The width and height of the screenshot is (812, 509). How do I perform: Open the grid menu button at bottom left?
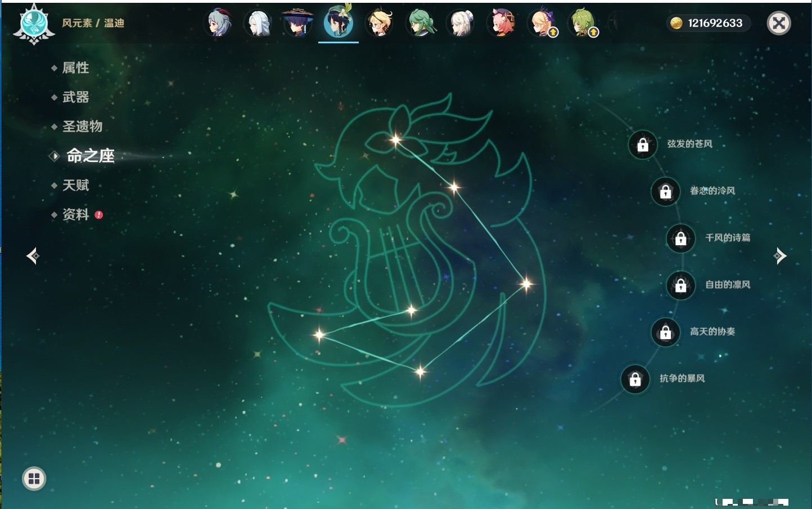pyautogui.click(x=34, y=479)
